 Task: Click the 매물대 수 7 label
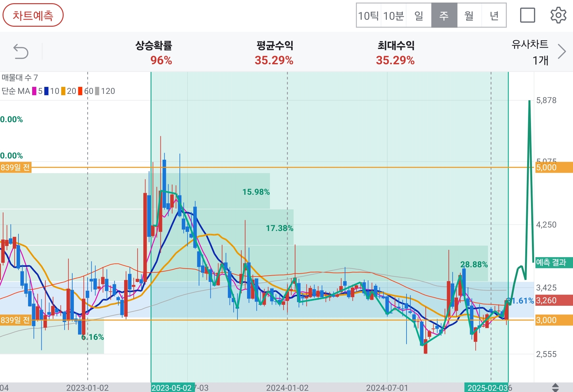[x=20, y=78]
